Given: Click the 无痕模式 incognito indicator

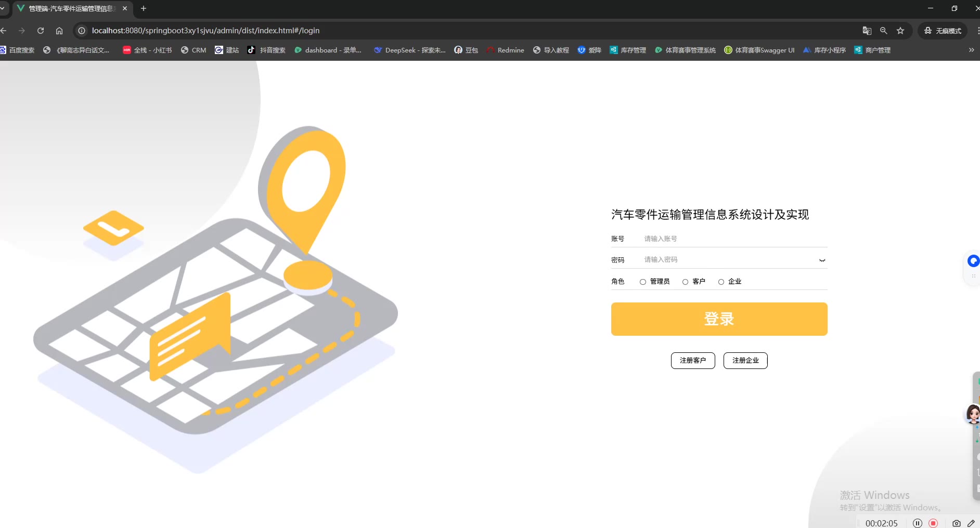Looking at the screenshot, I should [x=943, y=31].
